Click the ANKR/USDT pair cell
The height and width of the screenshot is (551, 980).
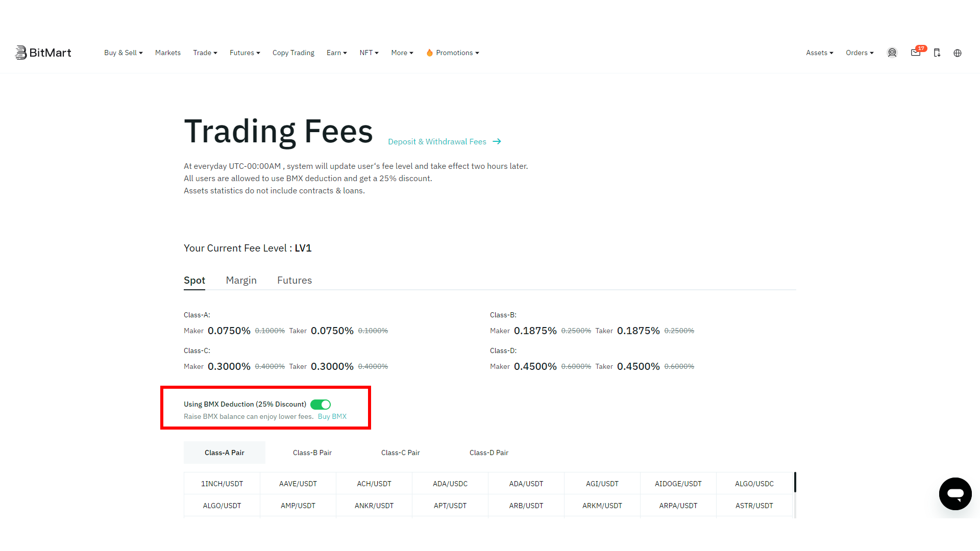pyautogui.click(x=374, y=506)
